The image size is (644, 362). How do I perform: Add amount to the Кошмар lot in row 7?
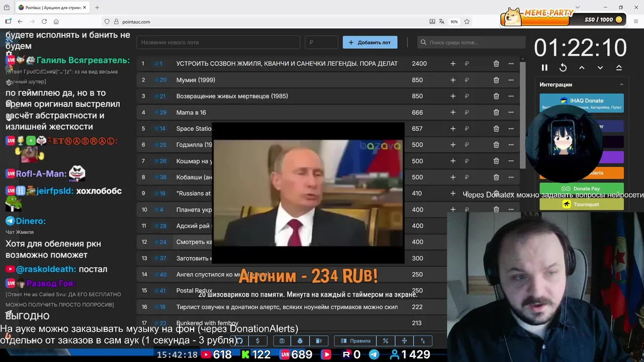tap(453, 161)
